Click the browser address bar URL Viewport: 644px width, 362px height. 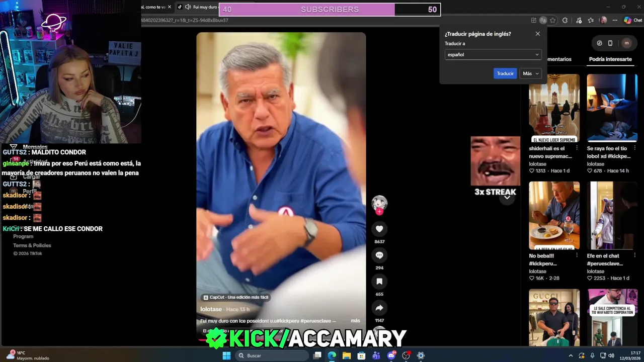[185, 21]
